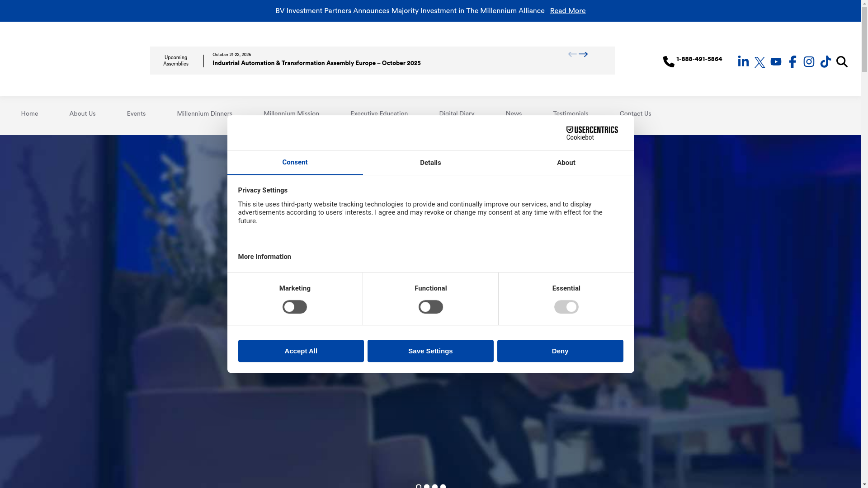The image size is (868, 488).
Task: Click the Save Settings button
Action: pyautogui.click(x=430, y=351)
